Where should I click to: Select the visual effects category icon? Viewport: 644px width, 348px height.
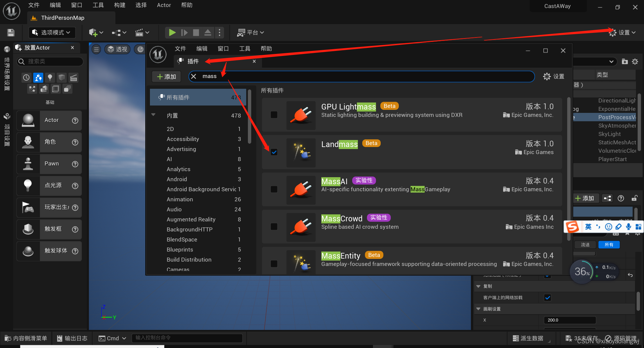coord(32,89)
